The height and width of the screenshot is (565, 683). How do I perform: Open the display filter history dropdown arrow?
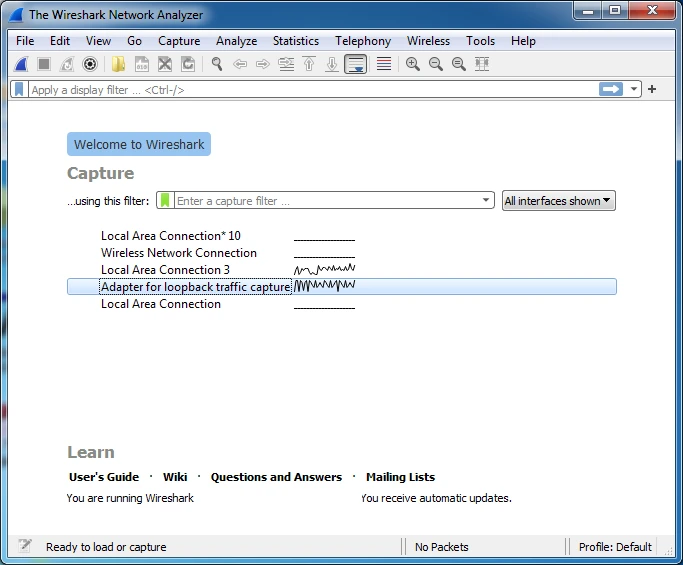coord(634,89)
